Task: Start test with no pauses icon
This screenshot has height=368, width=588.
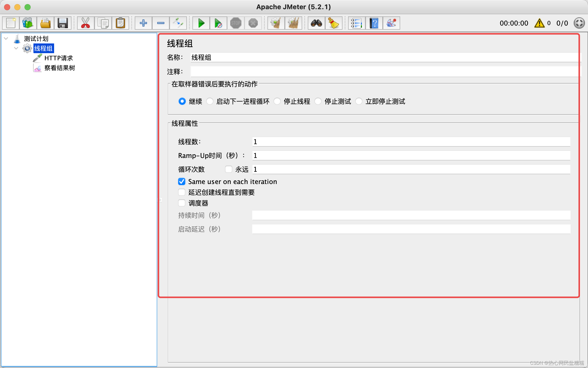Action: coord(218,23)
